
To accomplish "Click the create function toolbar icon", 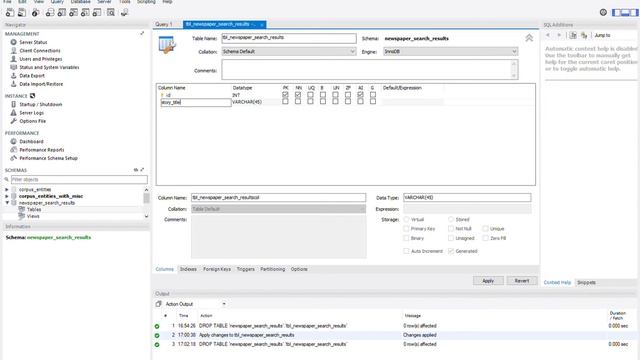I will (97, 13).
